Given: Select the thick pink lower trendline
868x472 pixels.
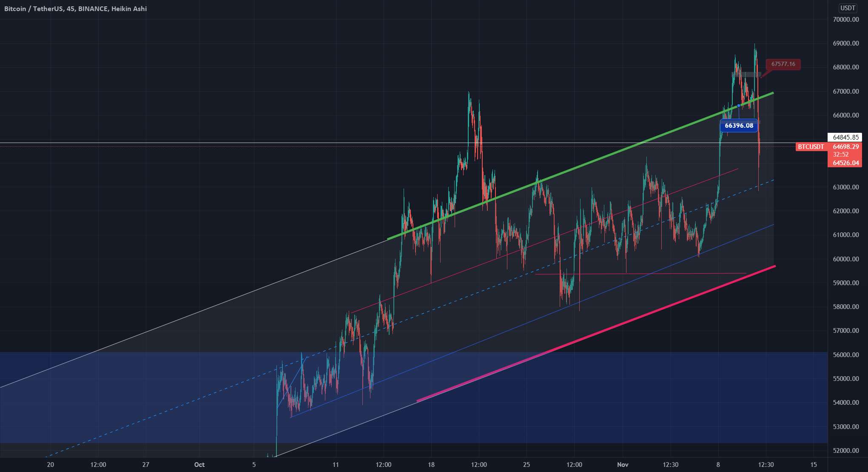Looking at the screenshot, I should tap(595, 333).
